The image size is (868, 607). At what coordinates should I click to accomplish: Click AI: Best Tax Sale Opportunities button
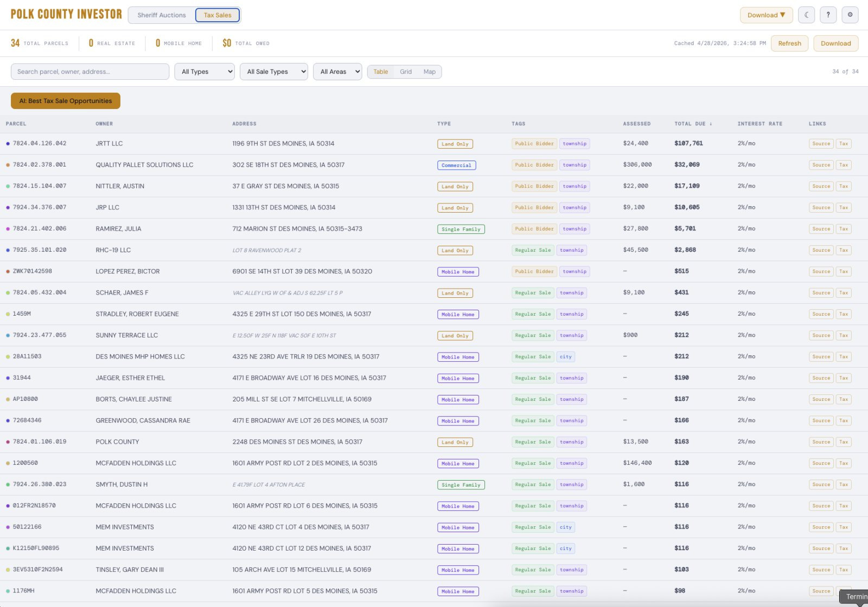pyautogui.click(x=66, y=101)
